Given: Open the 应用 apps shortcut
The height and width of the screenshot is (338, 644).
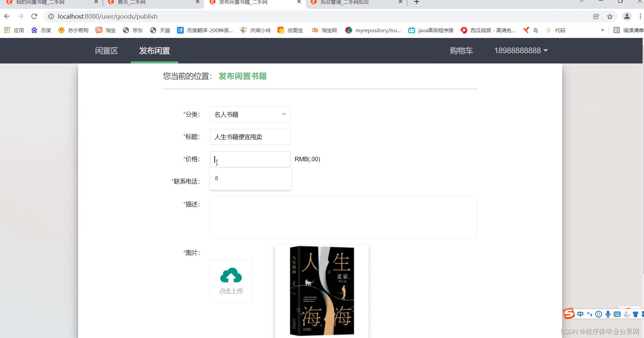Looking at the screenshot, I should coord(14,30).
